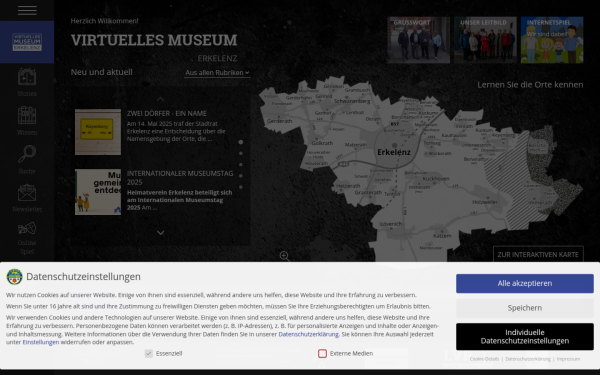Open the 'Unser Leitbild' thumbnail

(485, 40)
